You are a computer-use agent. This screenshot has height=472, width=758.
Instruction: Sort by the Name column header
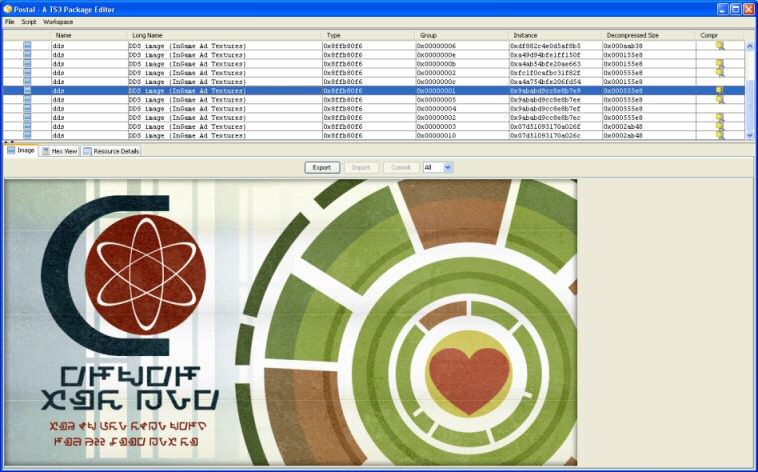click(89, 35)
